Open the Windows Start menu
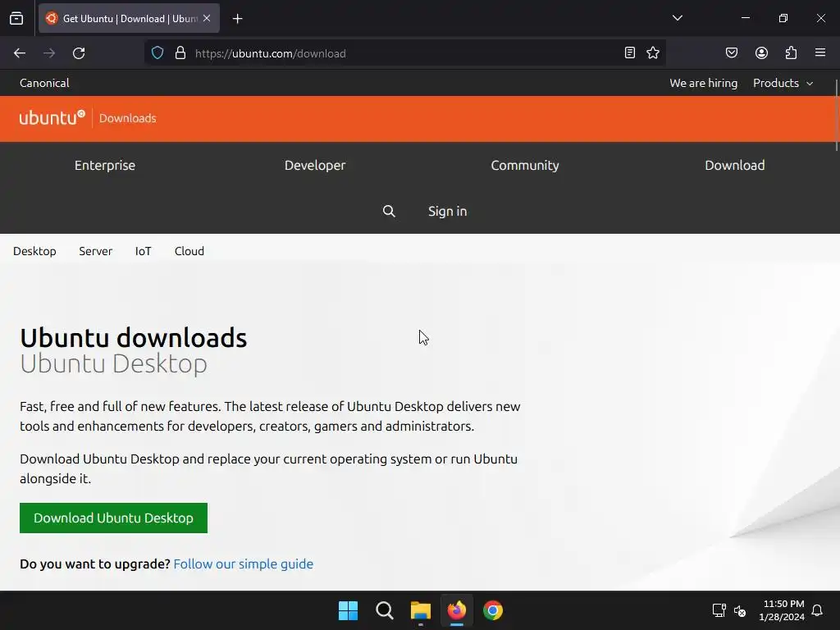840x630 pixels. [348, 610]
